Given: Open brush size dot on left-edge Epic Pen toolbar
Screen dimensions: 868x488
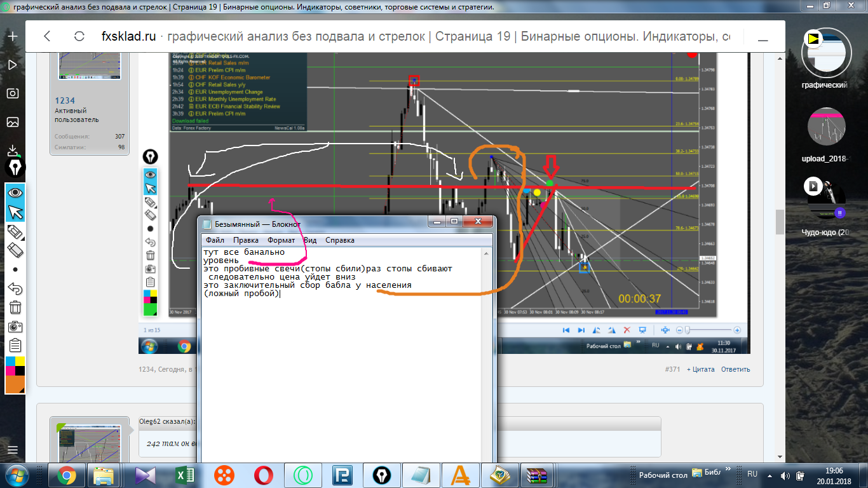Looking at the screenshot, I should coord(15,269).
